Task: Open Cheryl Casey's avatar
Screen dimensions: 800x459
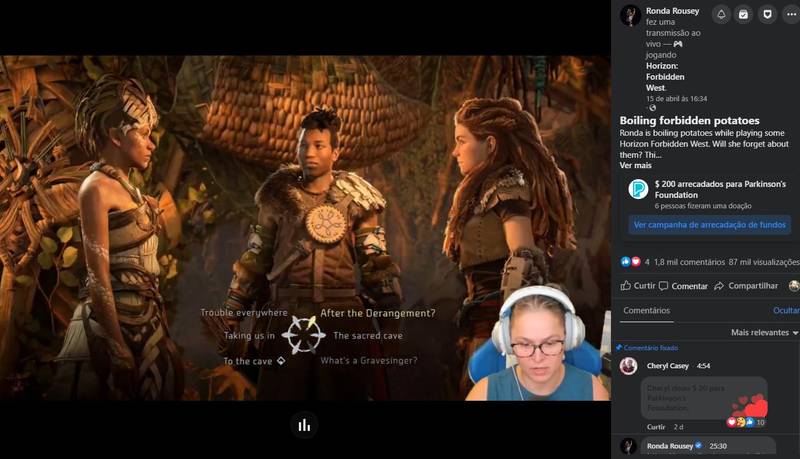Action: tap(629, 366)
